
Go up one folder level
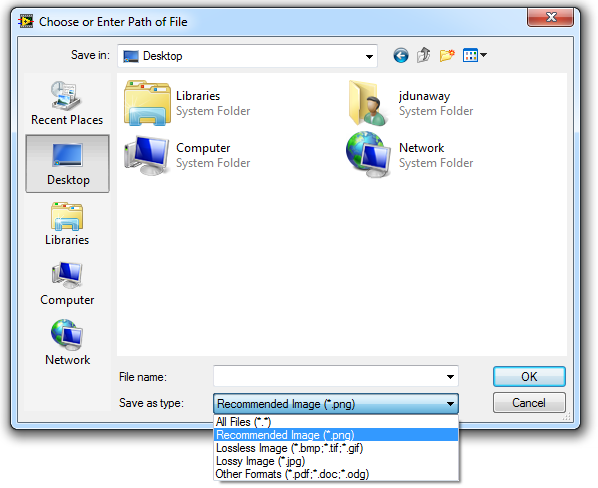(424, 55)
